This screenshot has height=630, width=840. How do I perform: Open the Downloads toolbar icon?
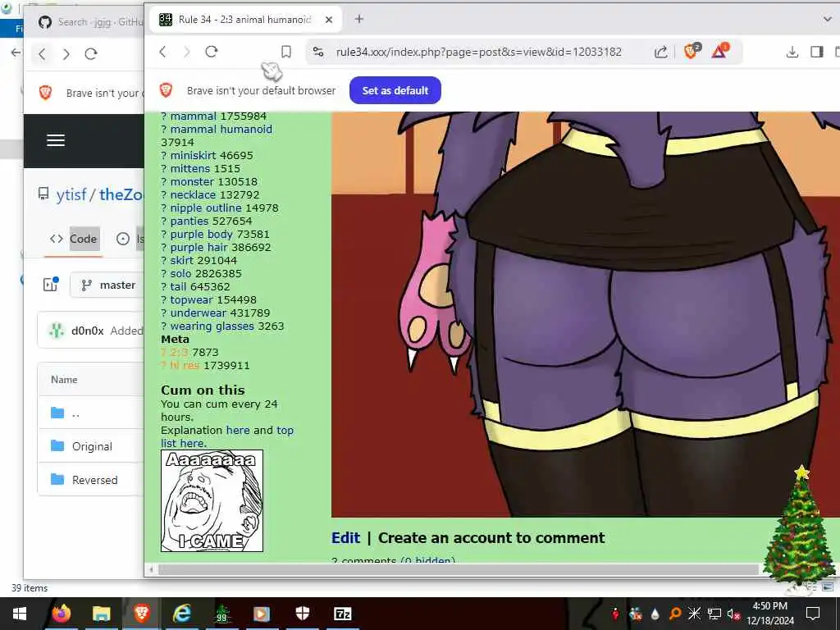792,52
